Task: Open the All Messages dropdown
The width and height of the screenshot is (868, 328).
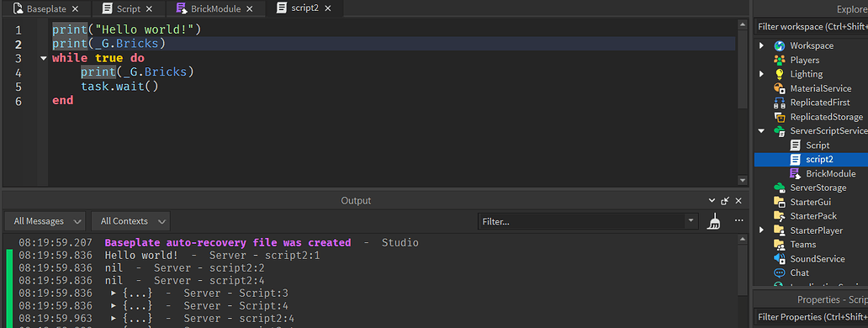Action: 45,221
